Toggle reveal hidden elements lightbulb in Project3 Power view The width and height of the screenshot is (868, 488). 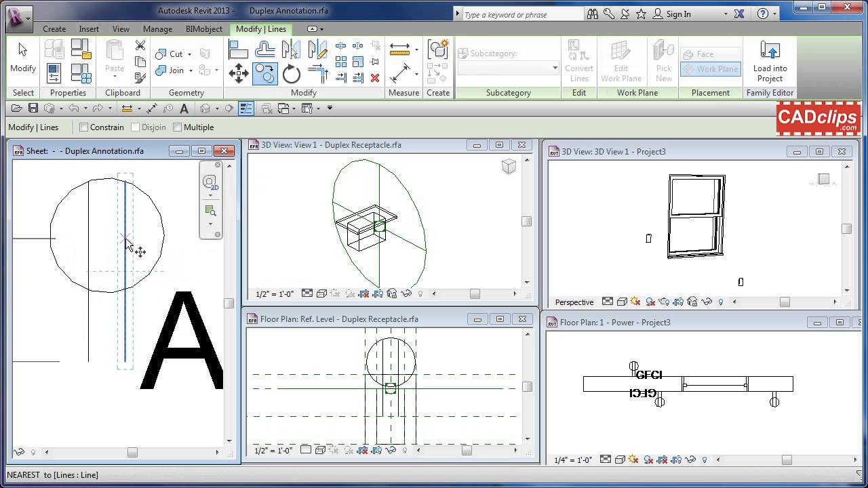pyautogui.click(x=705, y=460)
